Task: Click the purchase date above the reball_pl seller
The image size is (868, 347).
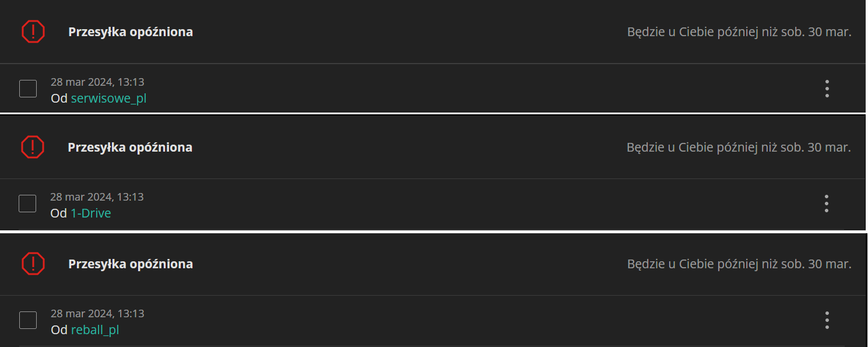Action: tap(97, 314)
